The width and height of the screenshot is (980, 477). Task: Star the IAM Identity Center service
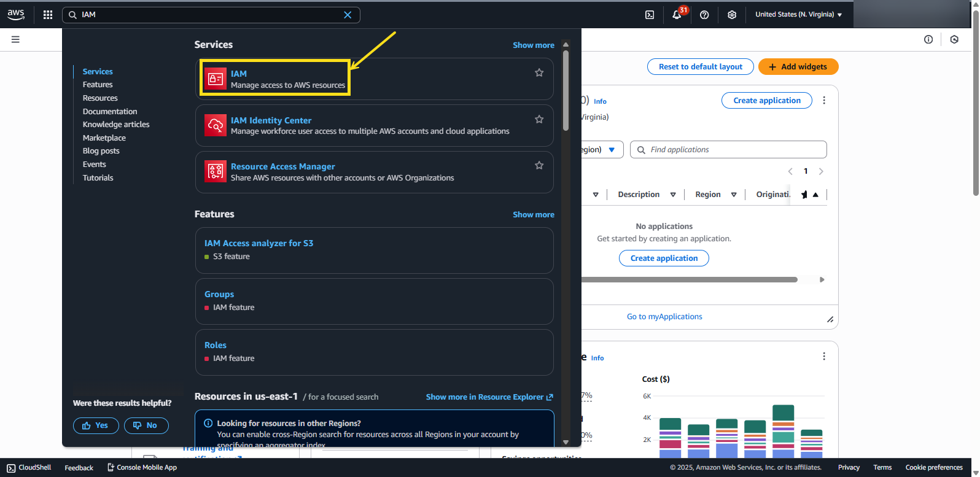point(539,119)
